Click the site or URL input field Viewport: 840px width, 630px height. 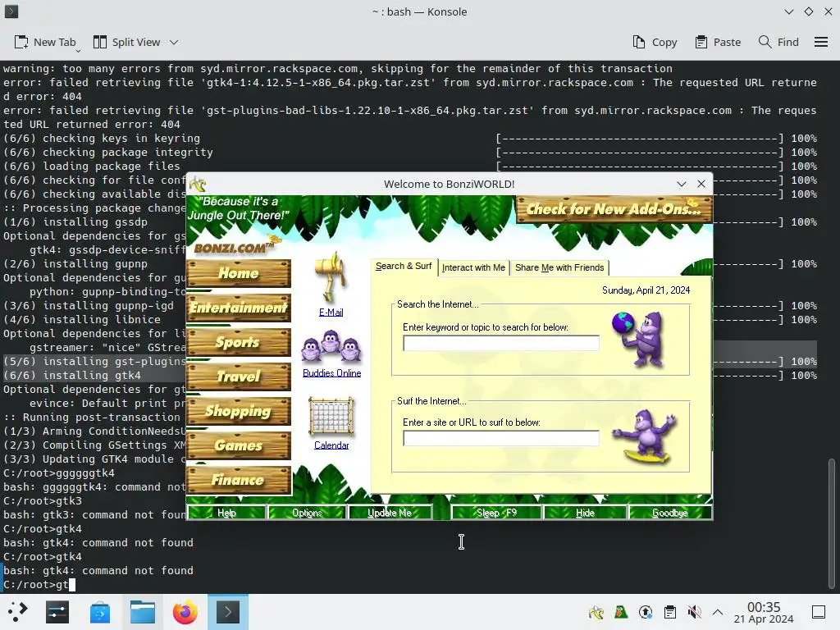tap(501, 438)
